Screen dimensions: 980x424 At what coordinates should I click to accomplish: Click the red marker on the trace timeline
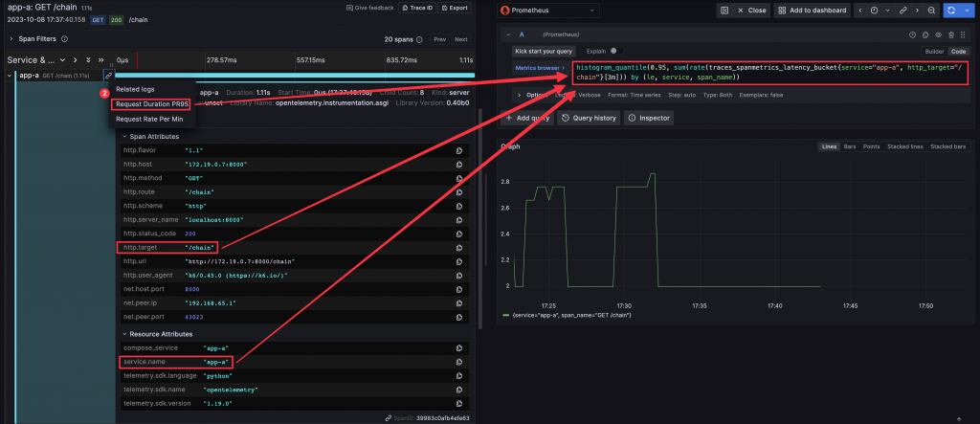click(x=137, y=60)
